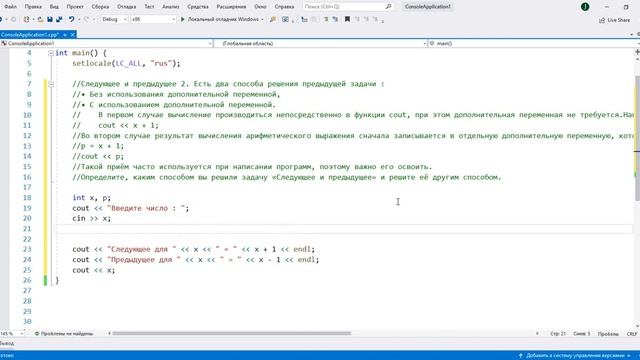Screen dimensions: 640x360
Task: Click the split editor icon above the scrollbar
Action: (x=637, y=52)
